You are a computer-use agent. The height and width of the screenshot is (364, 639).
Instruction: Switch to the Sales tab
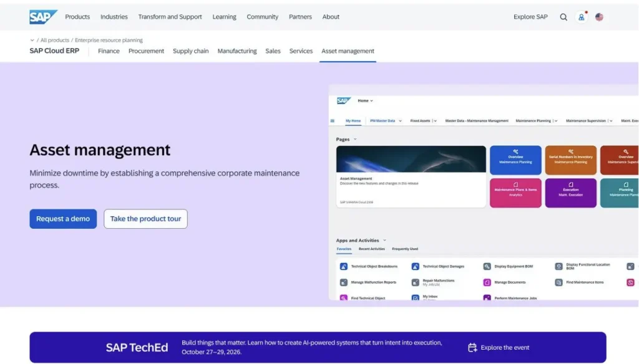273,51
